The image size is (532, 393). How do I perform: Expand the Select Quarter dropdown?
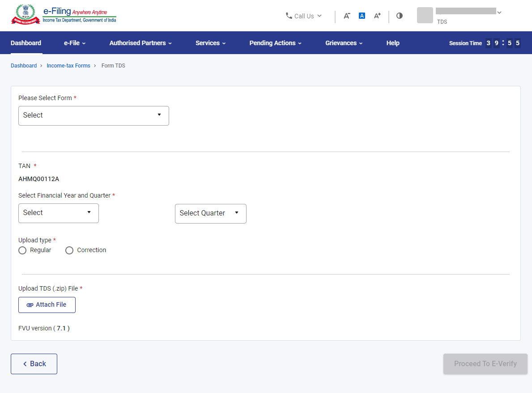pos(210,213)
